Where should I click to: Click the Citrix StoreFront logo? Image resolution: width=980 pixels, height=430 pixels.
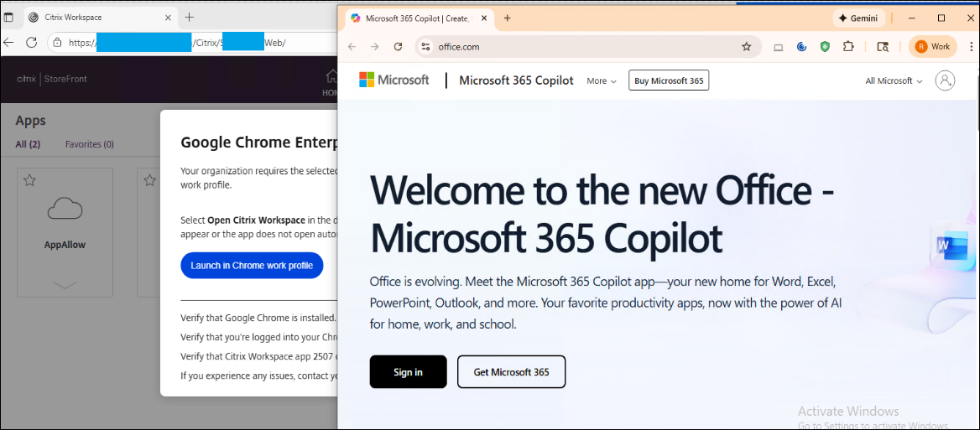pos(52,80)
